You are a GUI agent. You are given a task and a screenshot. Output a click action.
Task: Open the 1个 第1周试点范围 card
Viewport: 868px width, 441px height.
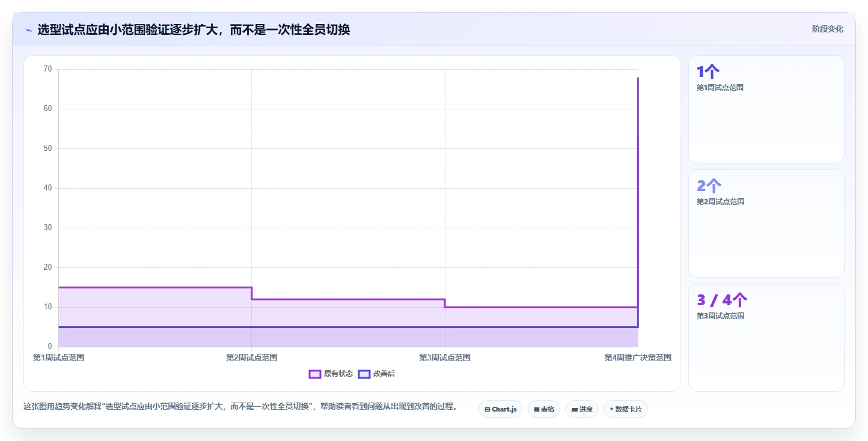(x=766, y=109)
